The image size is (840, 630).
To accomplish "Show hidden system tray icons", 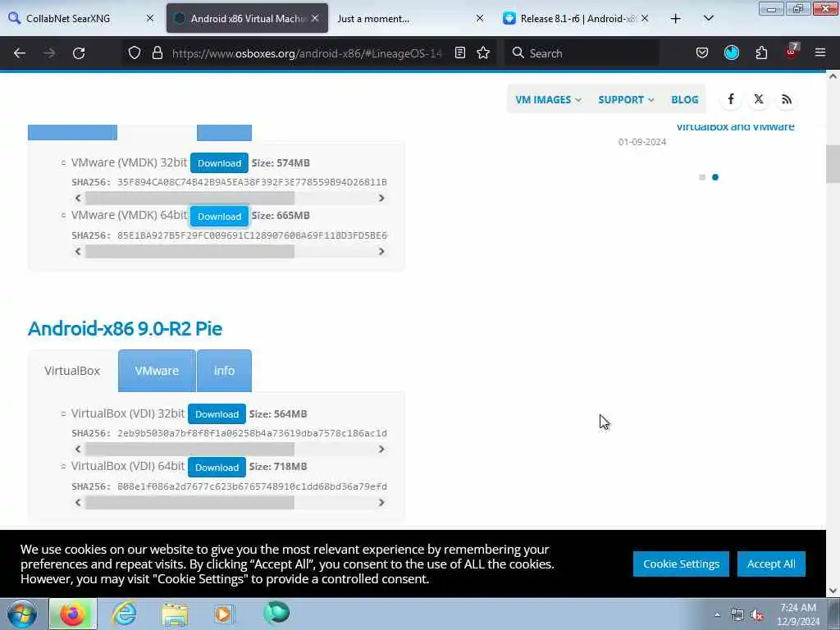I will (717, 615).
